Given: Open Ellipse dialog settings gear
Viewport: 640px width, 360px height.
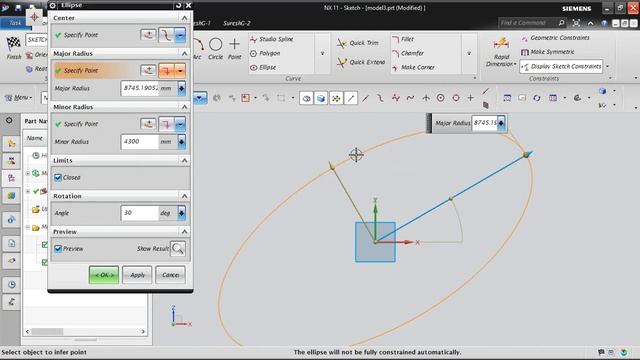Looking at the screenshot, I should pos(53,5).
